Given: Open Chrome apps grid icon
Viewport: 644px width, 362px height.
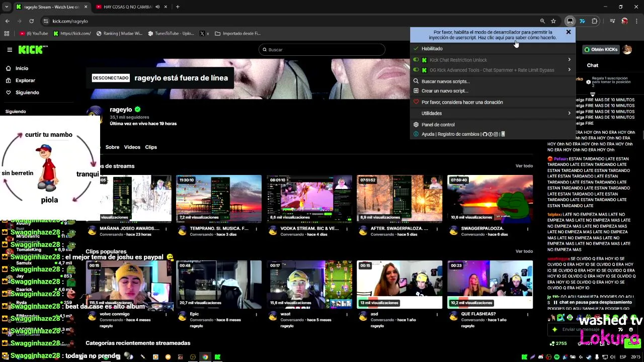Looking at the screenshot, I should [7, 34].
